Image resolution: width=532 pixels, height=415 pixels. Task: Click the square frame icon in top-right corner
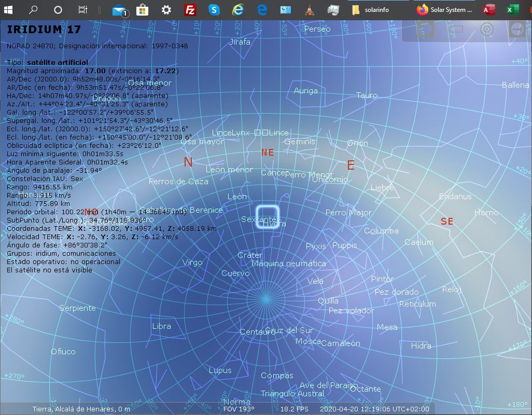pyautogui.click(x=426, y=29)
